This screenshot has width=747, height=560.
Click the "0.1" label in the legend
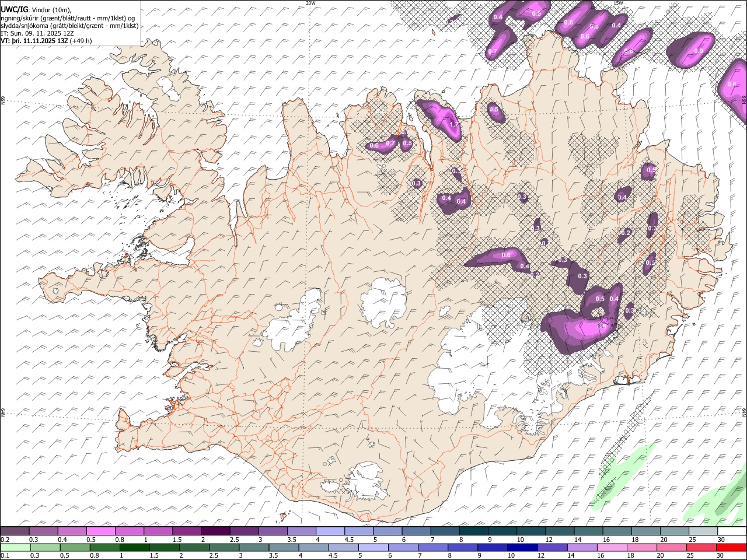click(x=5, y=555)
